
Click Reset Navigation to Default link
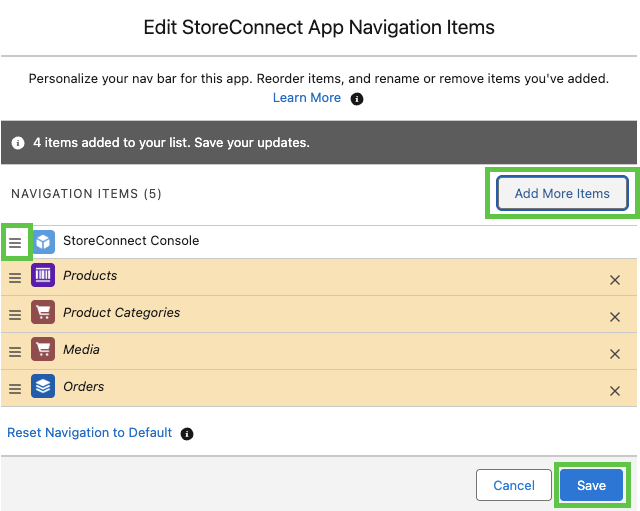[x=90, y=433]
